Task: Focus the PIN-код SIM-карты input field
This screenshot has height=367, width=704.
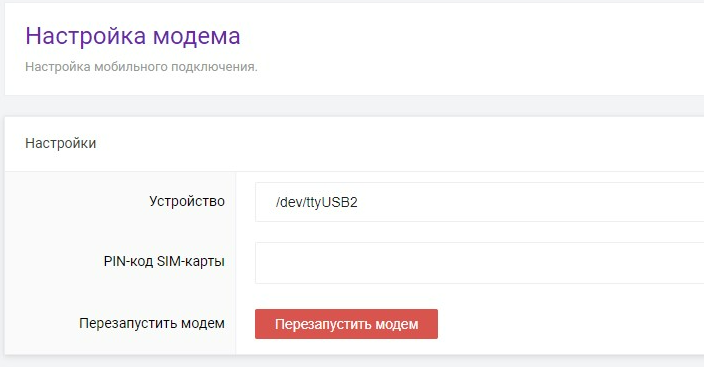Action: [x=480, y=263]
